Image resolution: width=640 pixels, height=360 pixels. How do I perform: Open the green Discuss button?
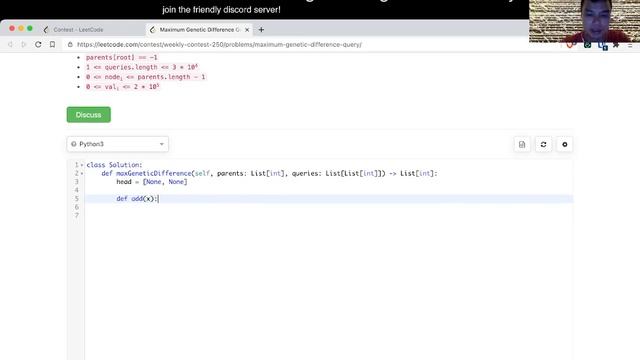tap(89, 115)
